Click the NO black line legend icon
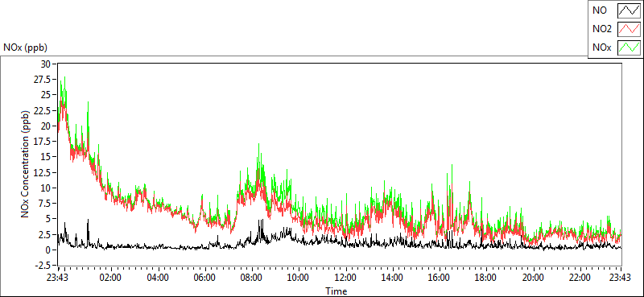The width and height of the screenshot is (644, 297). 629,10
